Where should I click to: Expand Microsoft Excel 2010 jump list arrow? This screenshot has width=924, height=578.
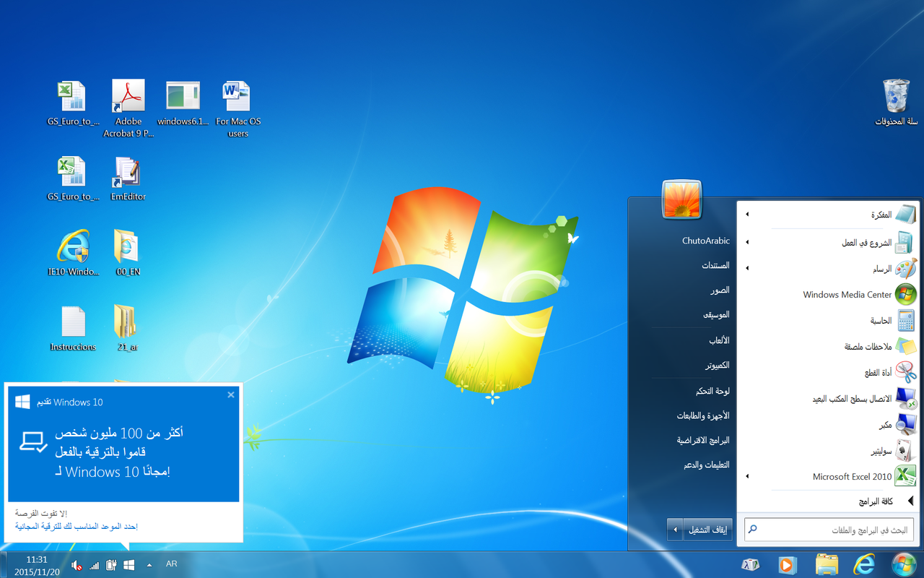[748, 477]
